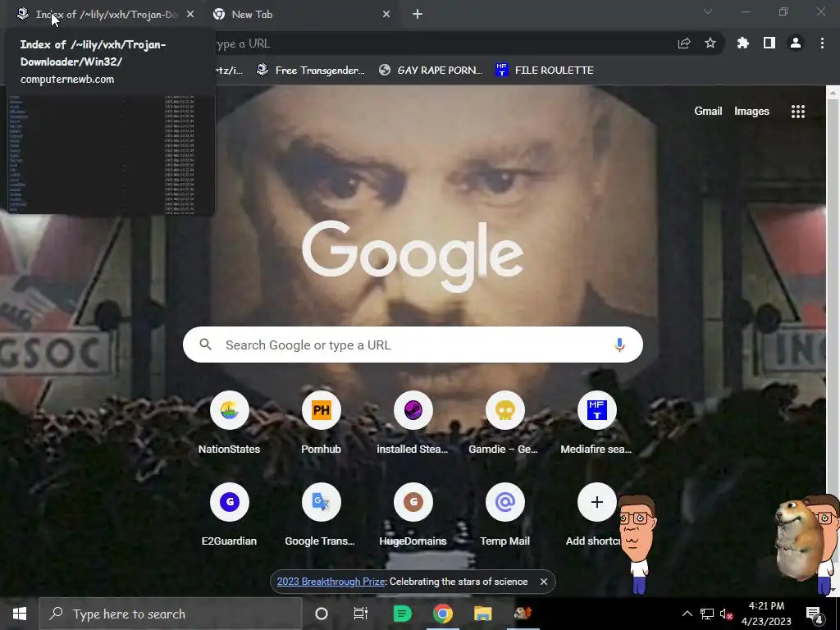Click the Type here to search box
Viewport: 840px width, 630px height.
pos(171,614)
